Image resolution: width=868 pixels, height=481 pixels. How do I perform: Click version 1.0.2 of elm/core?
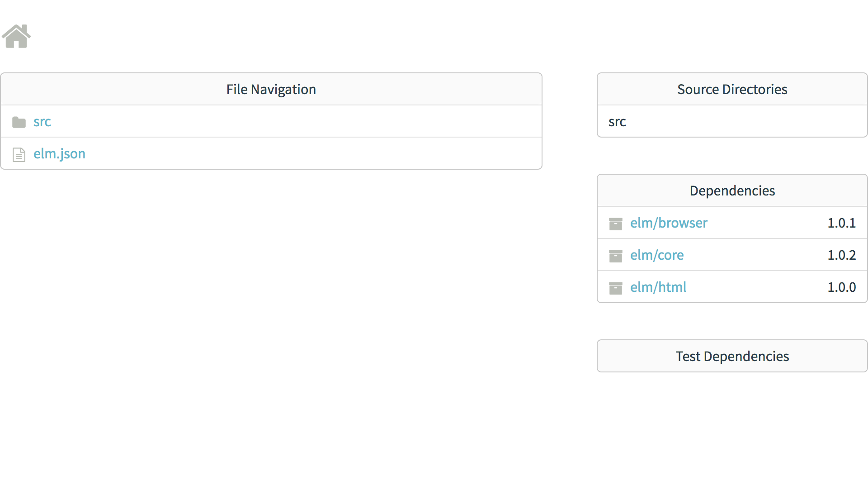[x=841, y=255]
